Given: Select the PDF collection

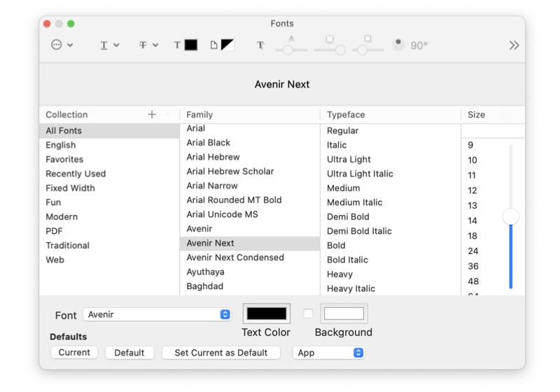Looking at the screenshot, I should coord(109,231).
